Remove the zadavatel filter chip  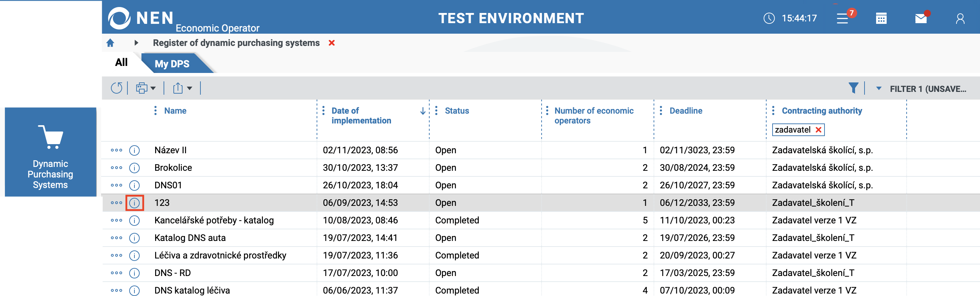click(818, 130)
